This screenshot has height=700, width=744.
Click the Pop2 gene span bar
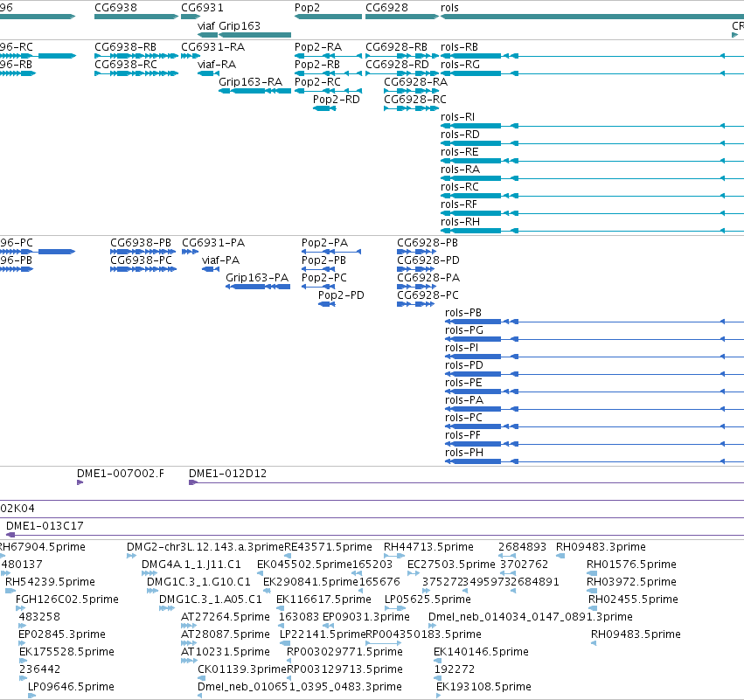point(328,17)
